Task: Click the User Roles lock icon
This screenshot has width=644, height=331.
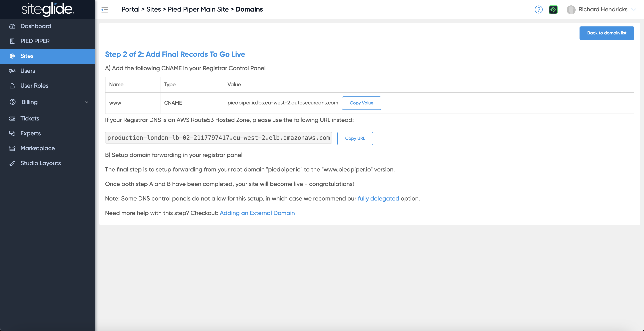Action: tap(12, 86)
